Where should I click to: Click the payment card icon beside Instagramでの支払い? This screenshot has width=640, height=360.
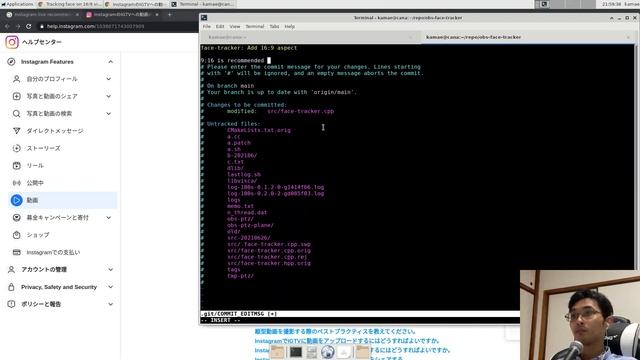tap(17, 252)
